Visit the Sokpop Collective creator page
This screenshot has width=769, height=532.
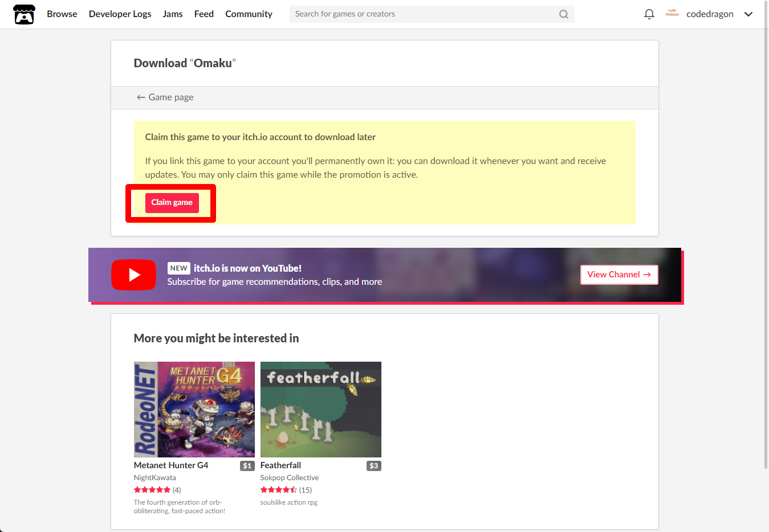(x=290, y=478)
